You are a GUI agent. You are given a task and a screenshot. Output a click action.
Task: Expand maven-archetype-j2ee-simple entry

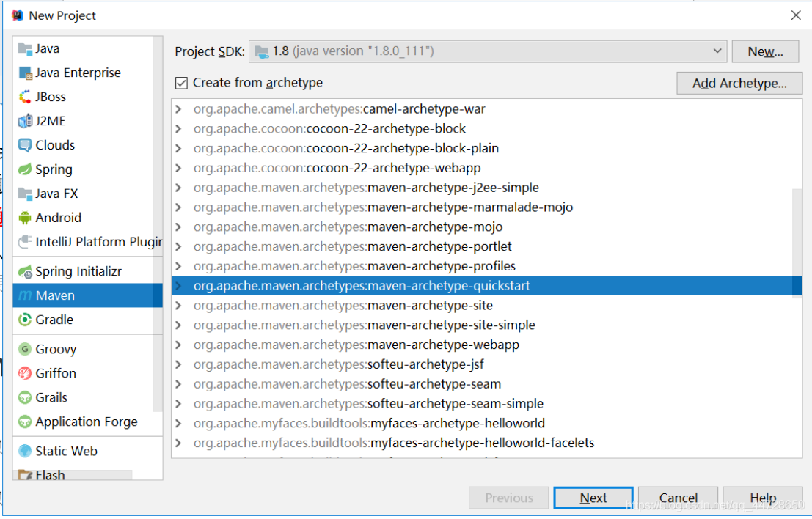click(179, 188)
